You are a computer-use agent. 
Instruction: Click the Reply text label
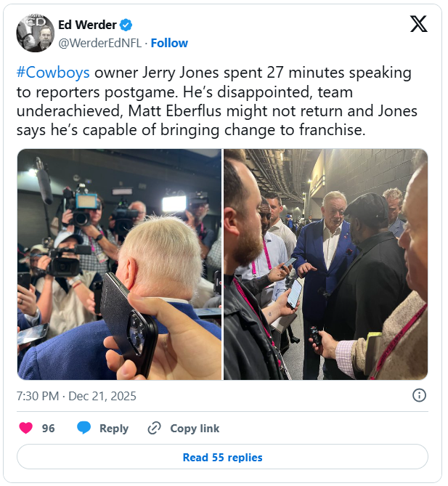pyautogui.click(x=114, y=429)
